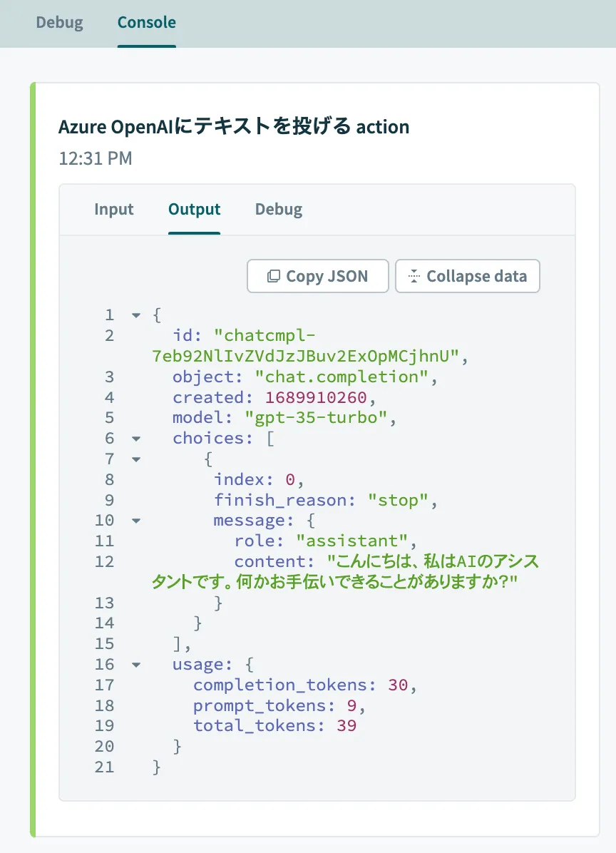Collapse the usage object arrow
Screen dimensions: 616x853
[135, 665]
